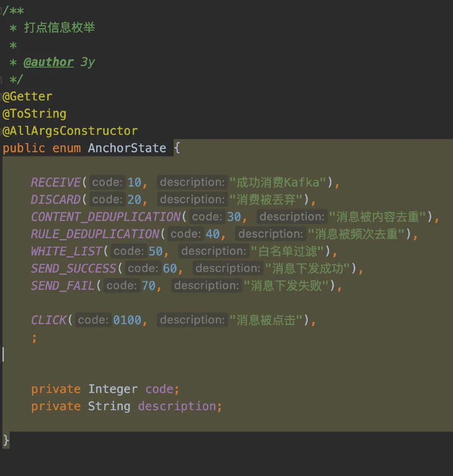Select the CONTENT_DEDUPLICATION constant
The width and height of the screenshot is (453, 476).
click(106, 217)
